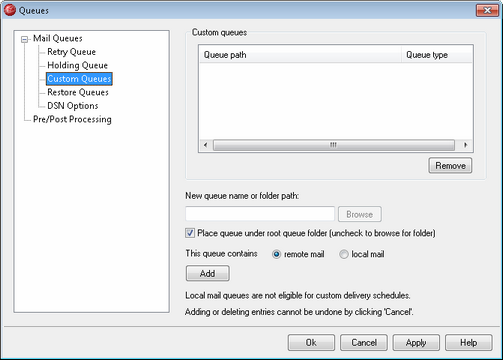Click the Remove button
The image size is (503, 360).
(x=450, y=166)
